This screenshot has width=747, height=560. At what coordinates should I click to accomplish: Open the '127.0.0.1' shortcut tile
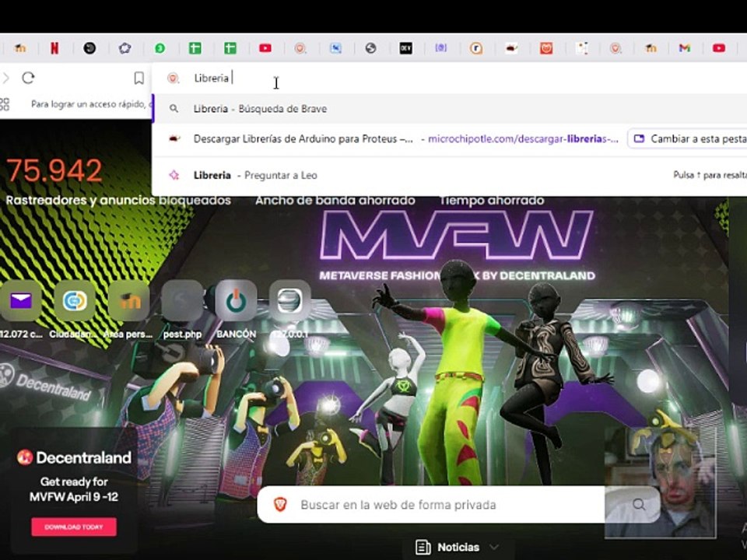(x=289, y=300)
